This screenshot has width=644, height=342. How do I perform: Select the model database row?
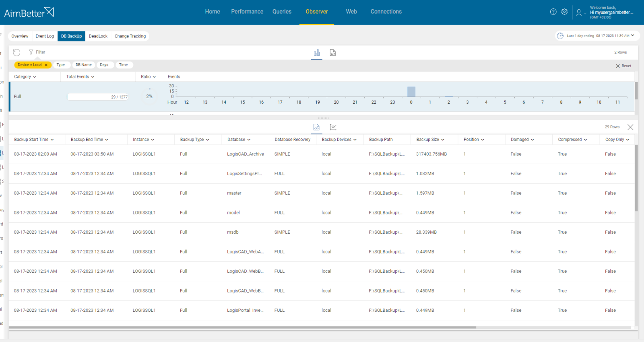coord(321,213)
